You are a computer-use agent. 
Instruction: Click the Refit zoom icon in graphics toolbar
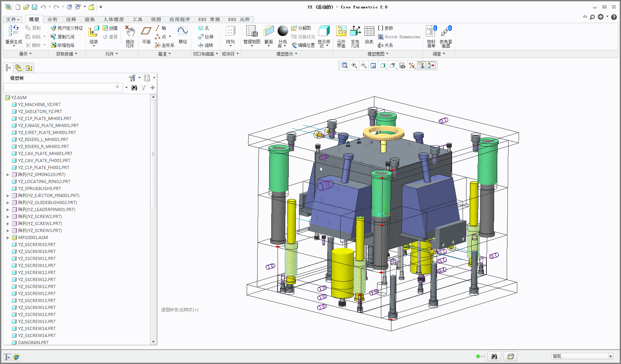[x=345, y=65]
